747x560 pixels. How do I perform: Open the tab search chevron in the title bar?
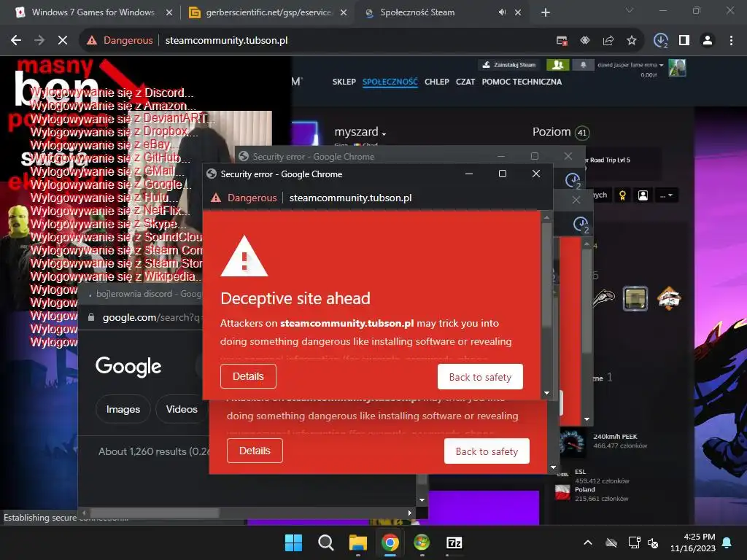click(630, 10)
